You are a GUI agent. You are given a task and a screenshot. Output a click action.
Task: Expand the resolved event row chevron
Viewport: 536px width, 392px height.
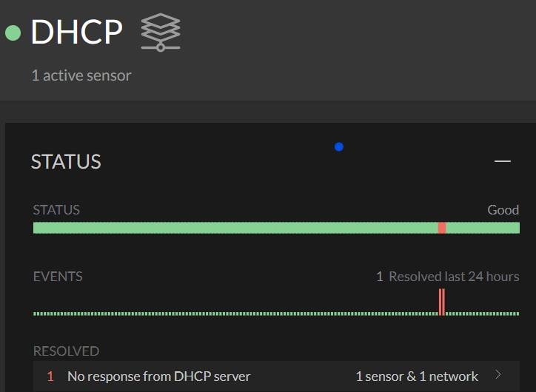(498, 376)
